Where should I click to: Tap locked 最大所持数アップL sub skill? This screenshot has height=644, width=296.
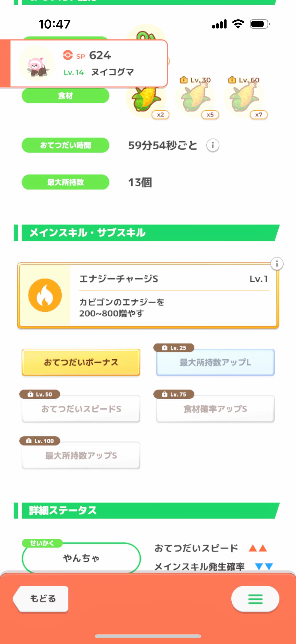pos(215,362)
